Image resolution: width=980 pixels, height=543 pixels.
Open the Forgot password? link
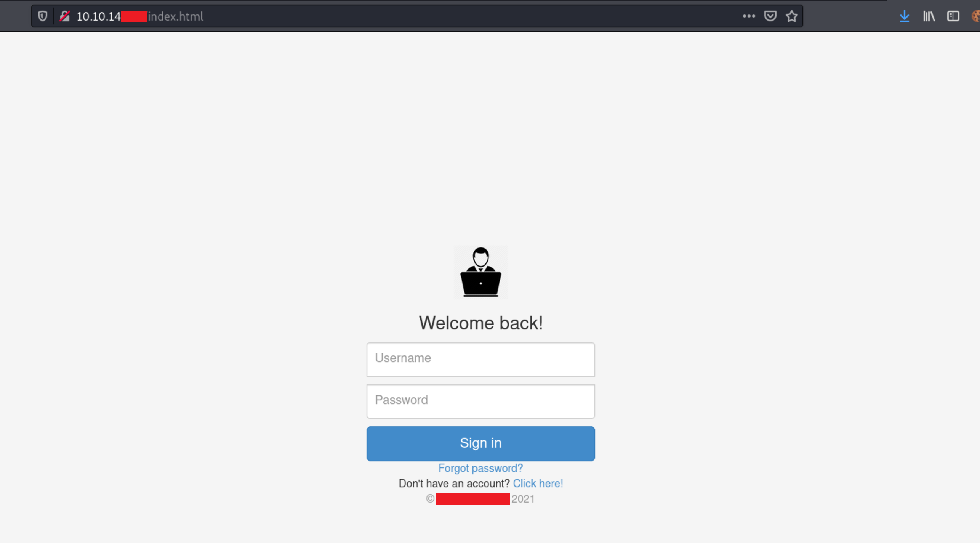(x=480, y=468)
